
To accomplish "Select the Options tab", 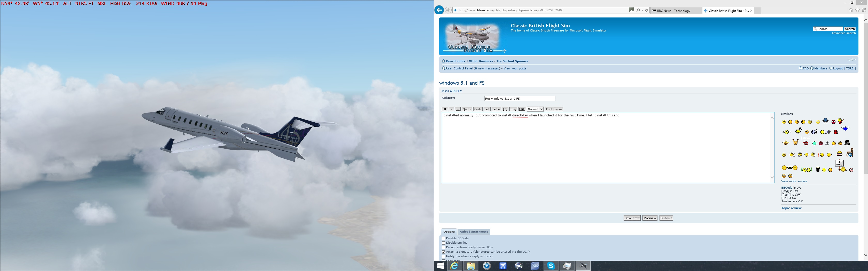I will point(449,232).
